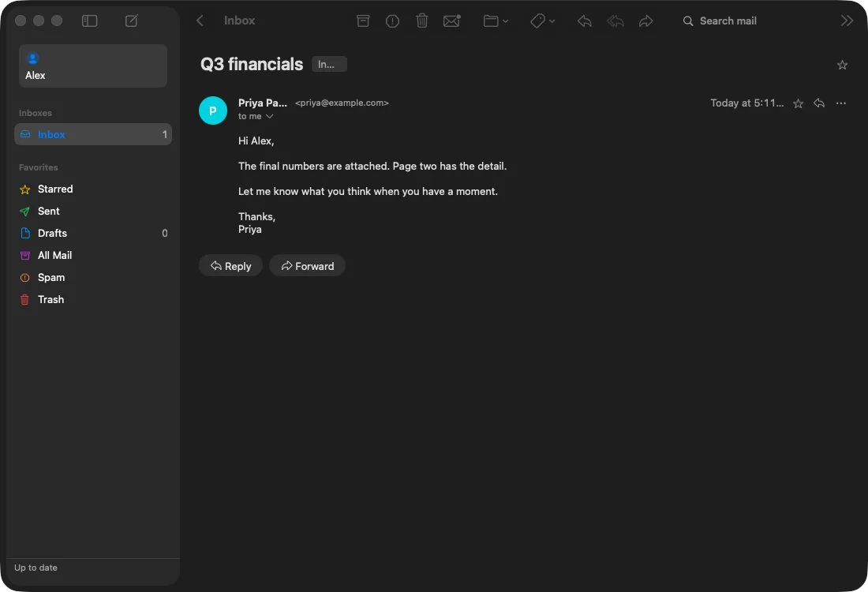Open Sent folder

pyautogui.click(x=93, y=212)
